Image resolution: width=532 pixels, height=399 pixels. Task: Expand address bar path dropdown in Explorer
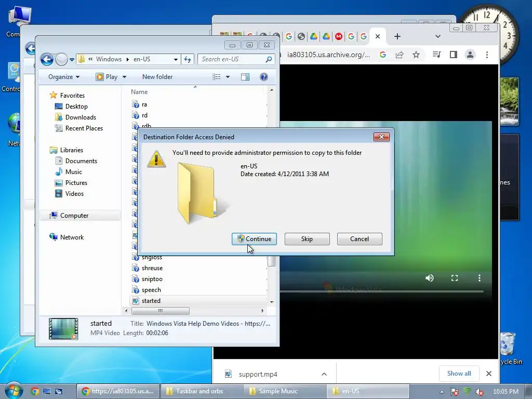tap(176, 59)
